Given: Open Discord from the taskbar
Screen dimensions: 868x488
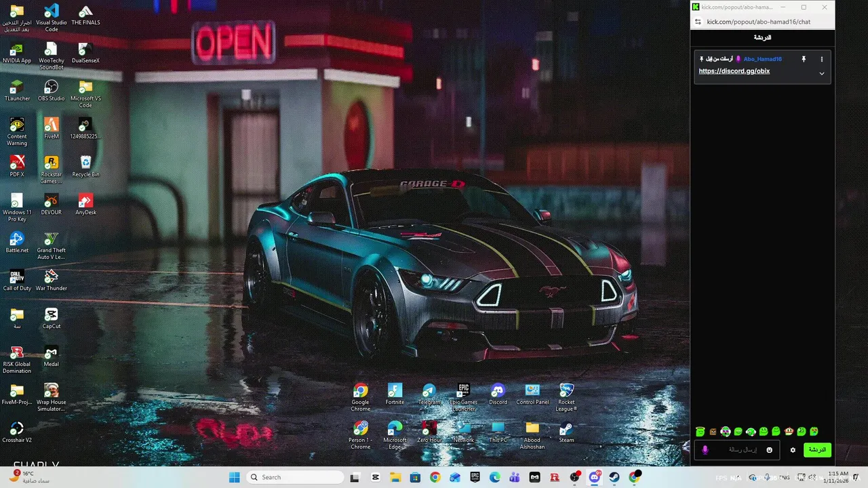Looking at the screenshot, I should click(x=595, y=477).
